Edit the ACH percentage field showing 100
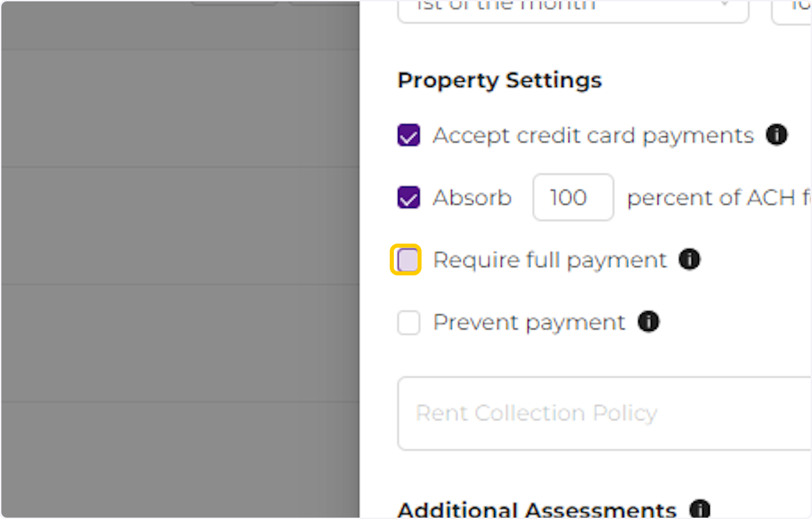Viewport: 812px width, 519px height. [572, 197]
